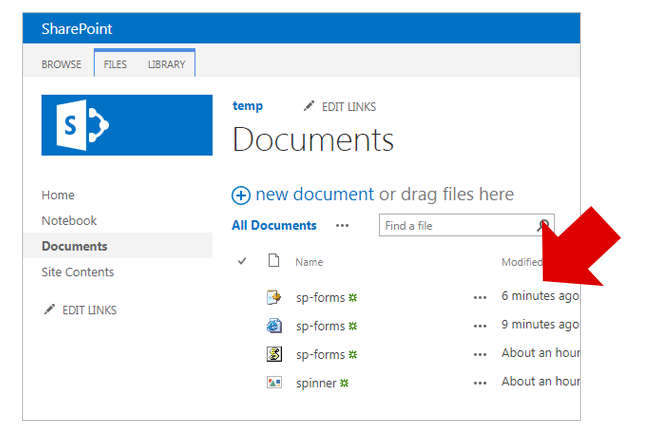This screenshot has width=666, height=443.
Task: Click the magnifier search icon in Find a file
Action: click(543, 225)
